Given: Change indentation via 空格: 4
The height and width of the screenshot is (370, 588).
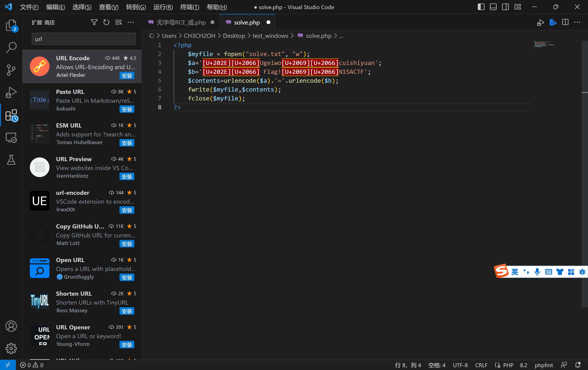Looking at the screenshot, I should point(437,365).
